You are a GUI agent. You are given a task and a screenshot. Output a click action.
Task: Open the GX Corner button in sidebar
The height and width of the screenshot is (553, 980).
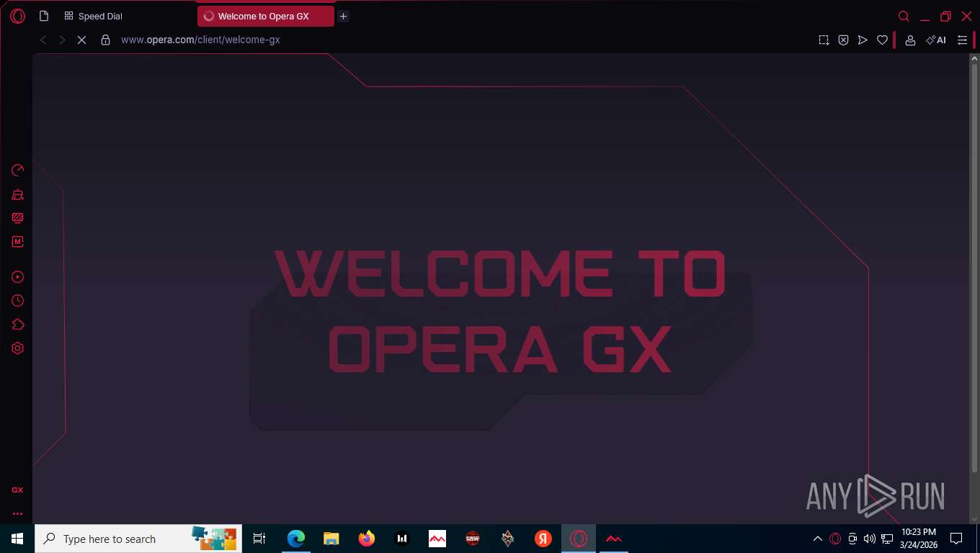(17, 490)
